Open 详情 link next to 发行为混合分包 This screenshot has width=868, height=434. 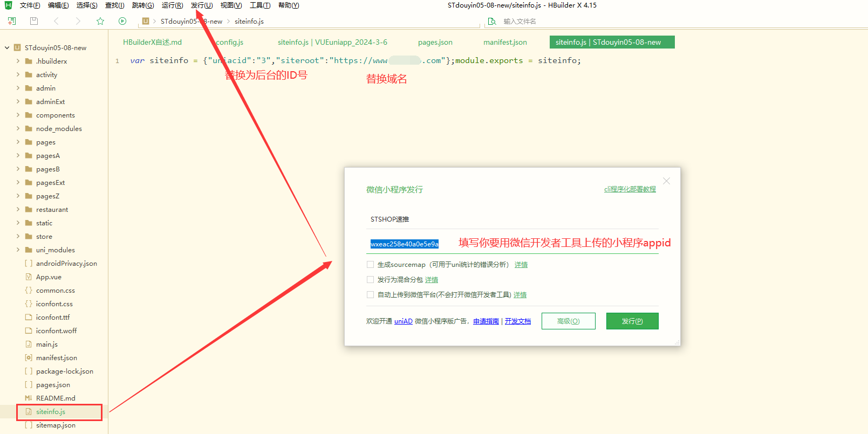coord(432,280)
